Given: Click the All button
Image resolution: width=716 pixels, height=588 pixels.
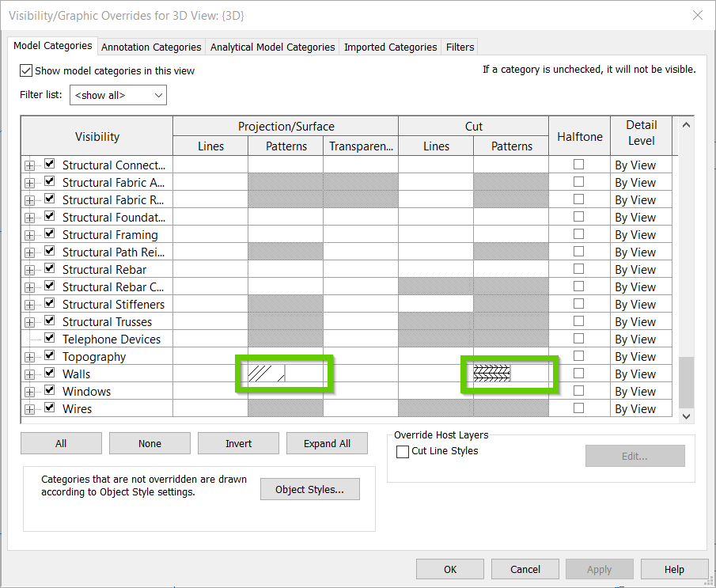Looking at the screenshot, I should click(61, 443).
